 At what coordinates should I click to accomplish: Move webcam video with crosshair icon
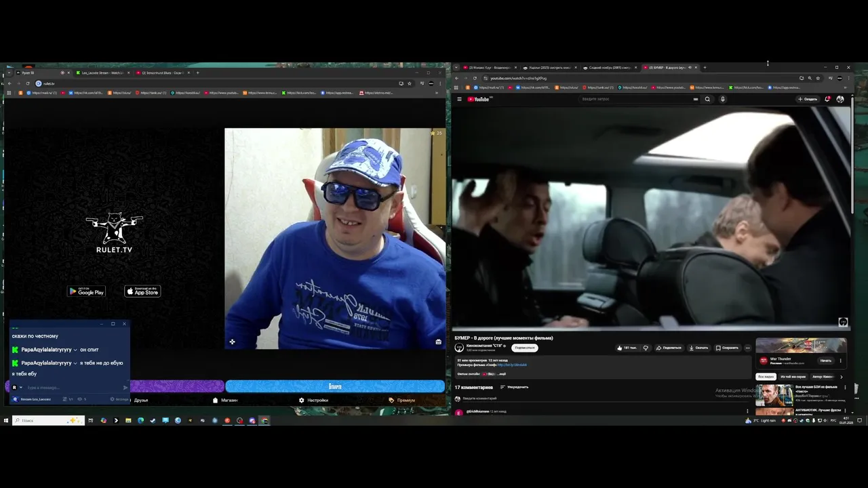tap(232, 342)
